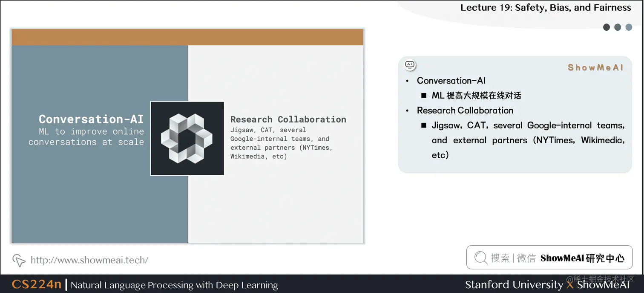The image size is (644, 293).
Task: Open the http://www.showmeai.tech/ link
Action: 89,260
